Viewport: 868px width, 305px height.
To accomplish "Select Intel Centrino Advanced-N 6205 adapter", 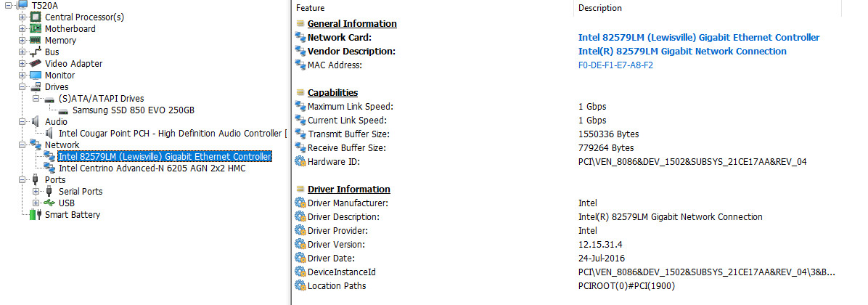I will 152,168.
